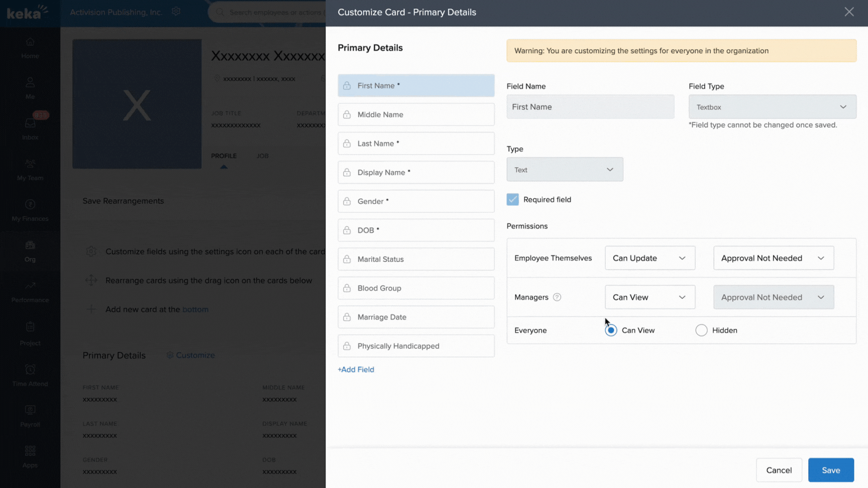This screenshot has height=488, width=868.
Task: Uncheck the Required field checkbox
Action: 512,200
